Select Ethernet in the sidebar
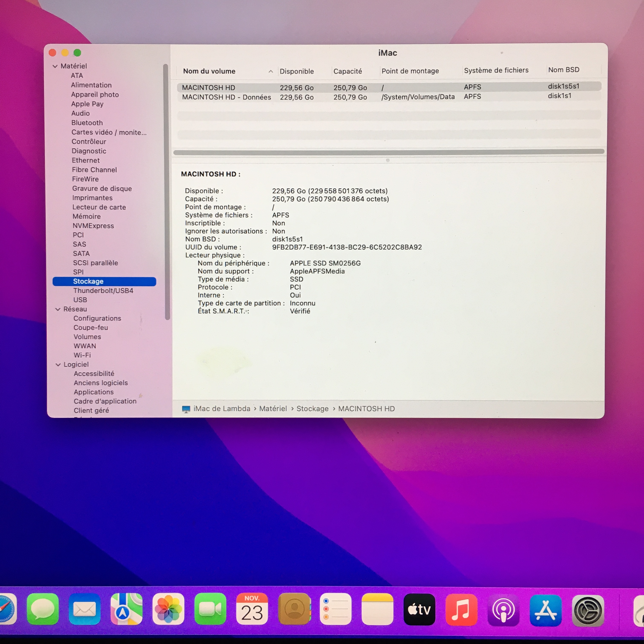 pyautogui.click(x=86, y=160)
